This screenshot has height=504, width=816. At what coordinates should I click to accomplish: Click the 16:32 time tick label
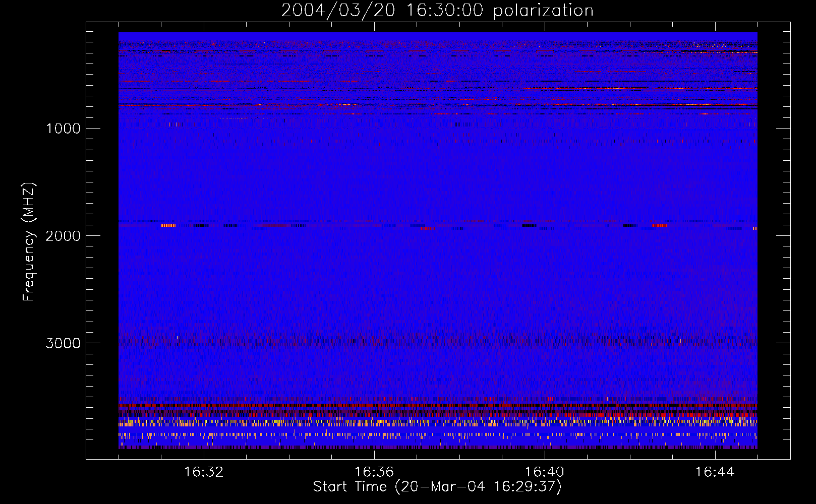pyautogui.click(x=204, y=472)
